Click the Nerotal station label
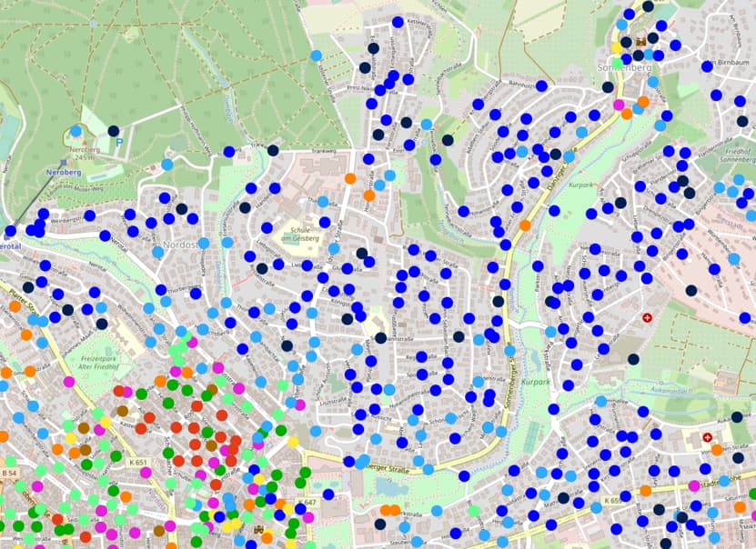Image resolution: width=756 pixels, height=549 pixels. pyautogui.click(x=13, y=245)
